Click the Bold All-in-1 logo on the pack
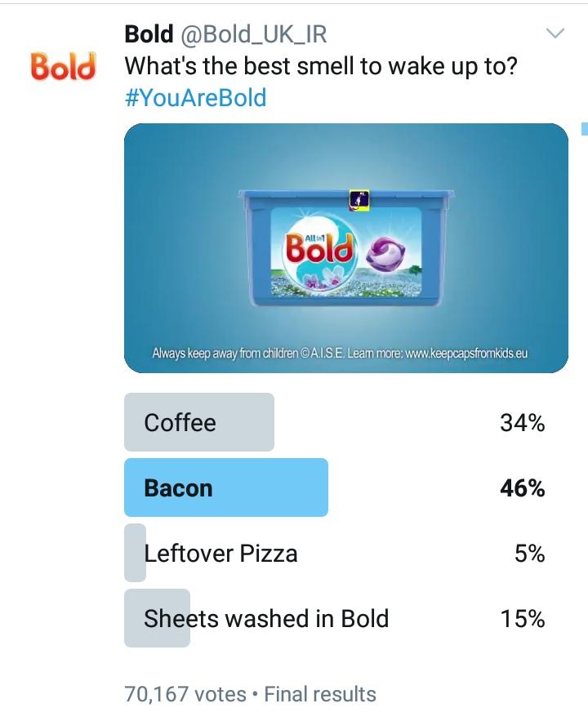The image size is (588, 721). (x=319, y=247)
